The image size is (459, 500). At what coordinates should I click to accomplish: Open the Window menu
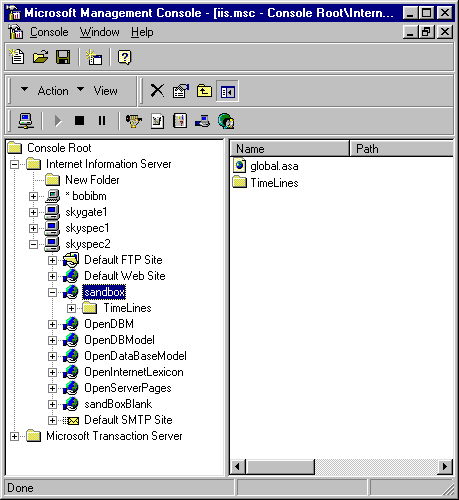pyautogui.click(x=99, y=32)
